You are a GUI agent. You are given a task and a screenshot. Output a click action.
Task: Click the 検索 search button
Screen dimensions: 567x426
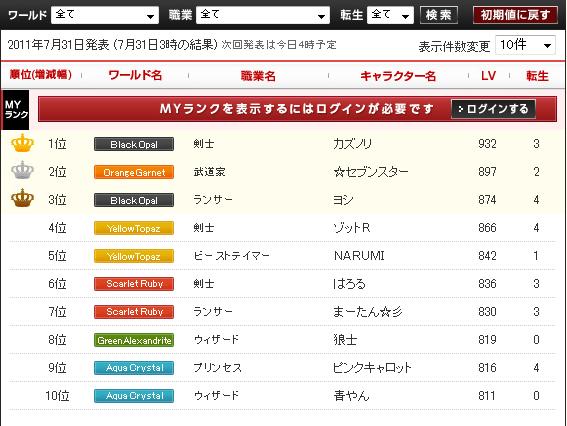(x=439, y=15)
